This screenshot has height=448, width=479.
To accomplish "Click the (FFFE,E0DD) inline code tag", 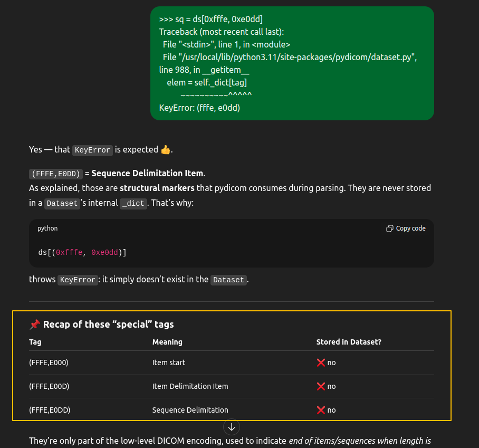I will [56, 174].
